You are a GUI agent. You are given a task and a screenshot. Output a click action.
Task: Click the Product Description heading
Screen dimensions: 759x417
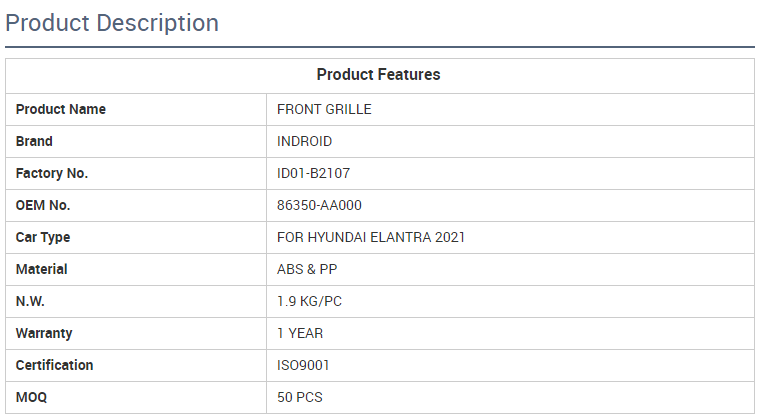(112, 23)
